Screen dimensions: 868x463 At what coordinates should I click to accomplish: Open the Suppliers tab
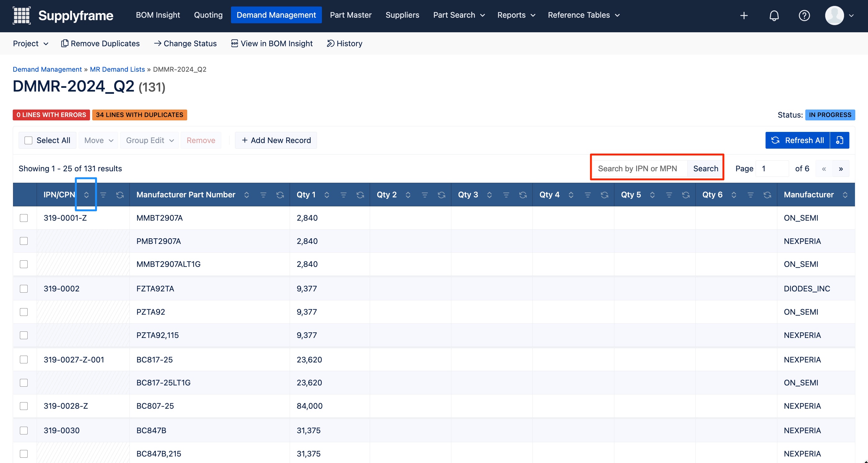(402, 15)
